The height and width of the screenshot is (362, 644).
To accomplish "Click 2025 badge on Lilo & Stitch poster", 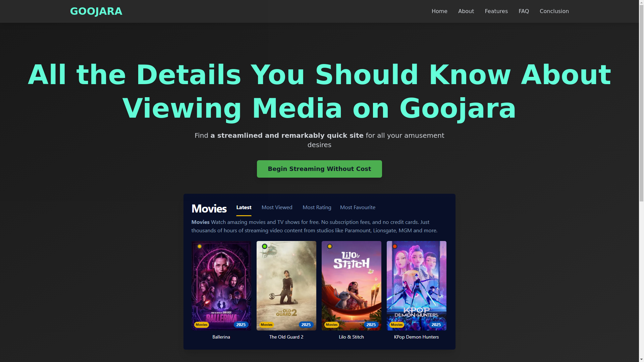I will (x=371, y=324).
